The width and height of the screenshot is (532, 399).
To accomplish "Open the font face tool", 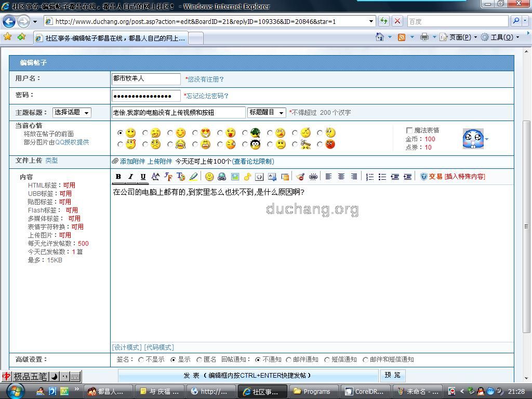I will (168, 177).
